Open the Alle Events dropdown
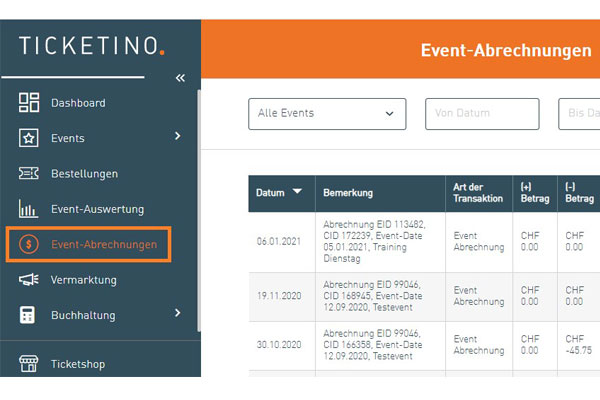This screenshot has height=400, width=600. click(327, 114)
